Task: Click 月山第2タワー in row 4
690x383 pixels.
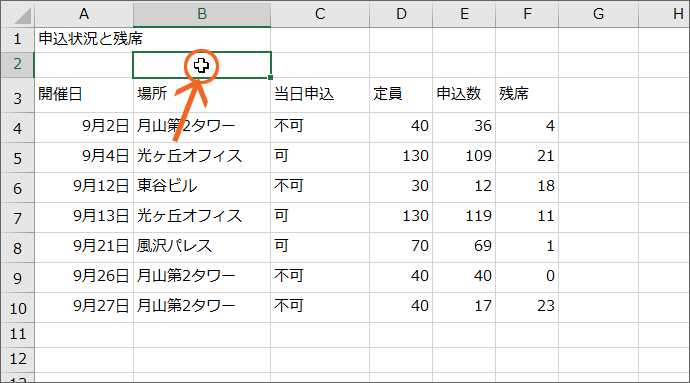Action: 202,128
